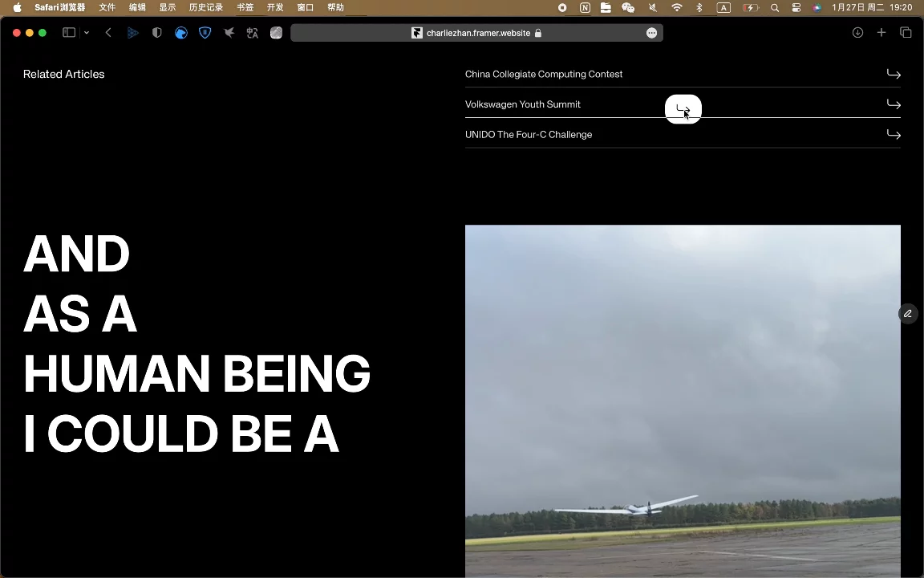This screenshot has width=924, height=578.
Task: Open the page options ellipsis button
Action: click(x=652, y=33)
